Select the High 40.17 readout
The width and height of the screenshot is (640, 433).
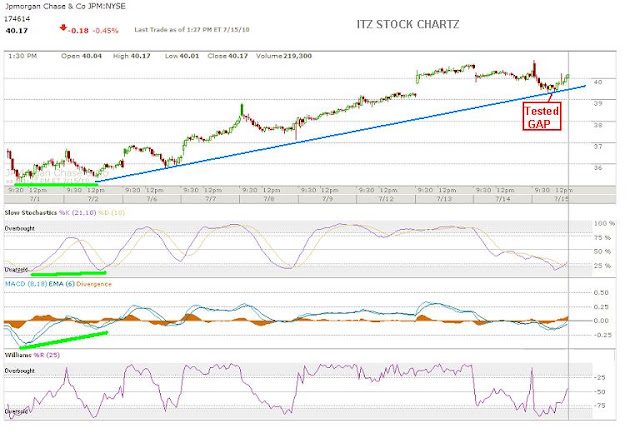131,56
